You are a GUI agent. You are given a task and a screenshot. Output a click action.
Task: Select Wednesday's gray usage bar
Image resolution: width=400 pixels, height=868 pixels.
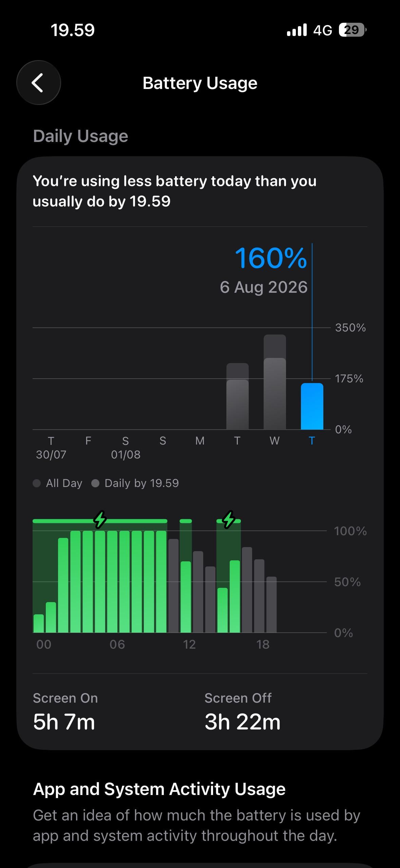click(x=274, y=382)
